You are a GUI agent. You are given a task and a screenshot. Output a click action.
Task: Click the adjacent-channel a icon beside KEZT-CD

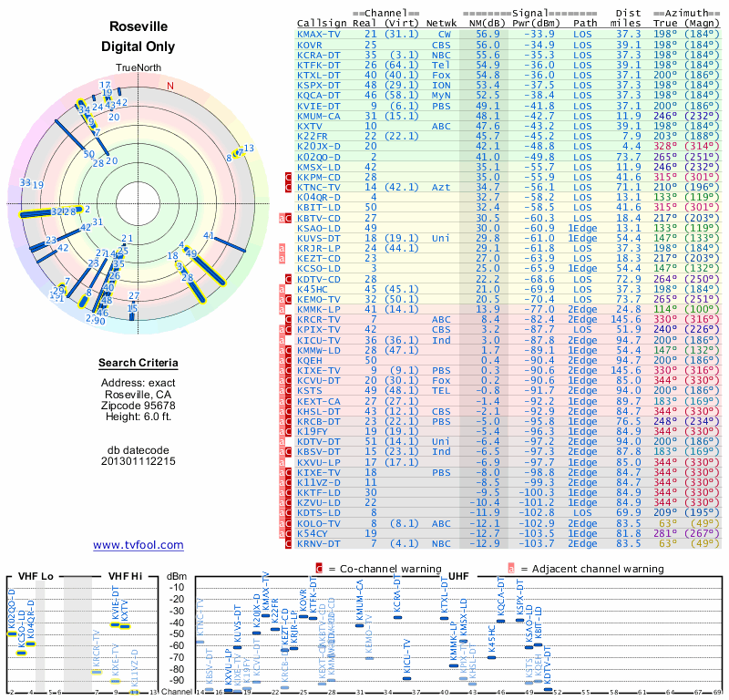coord(282,259)
